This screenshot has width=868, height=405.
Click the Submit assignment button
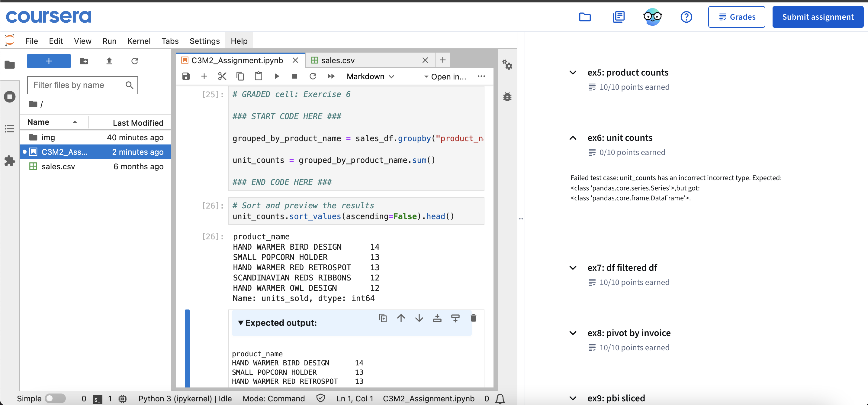coord(818,17)
